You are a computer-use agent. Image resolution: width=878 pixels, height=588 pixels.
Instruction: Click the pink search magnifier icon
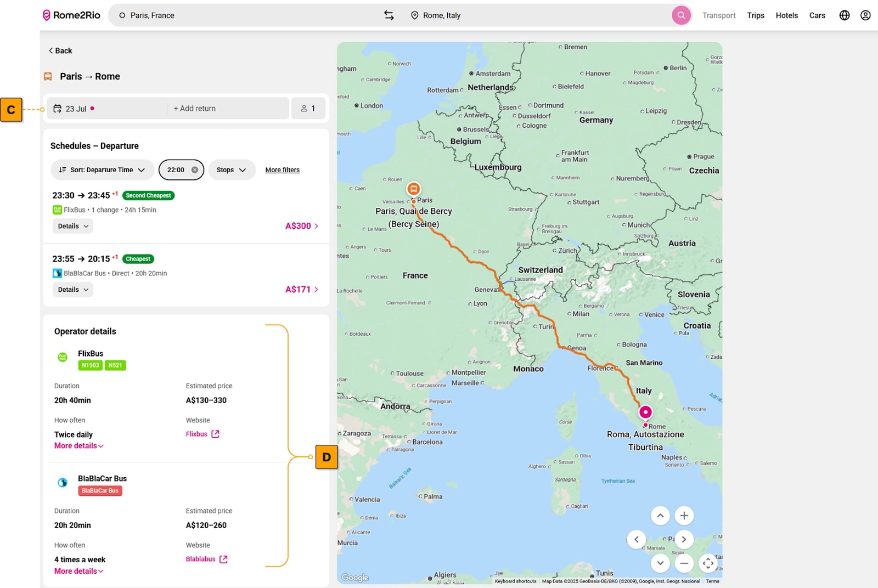(681, 15)
